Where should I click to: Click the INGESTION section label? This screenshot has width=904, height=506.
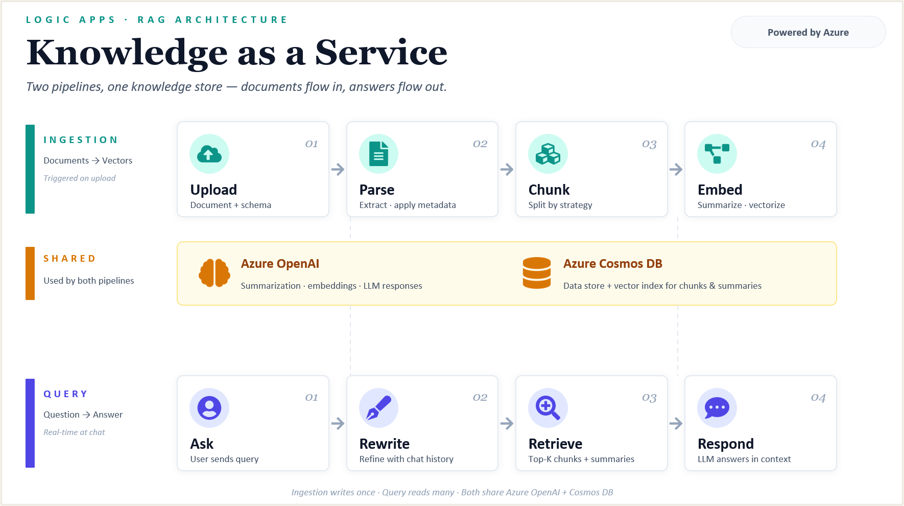tap(81, 139)
